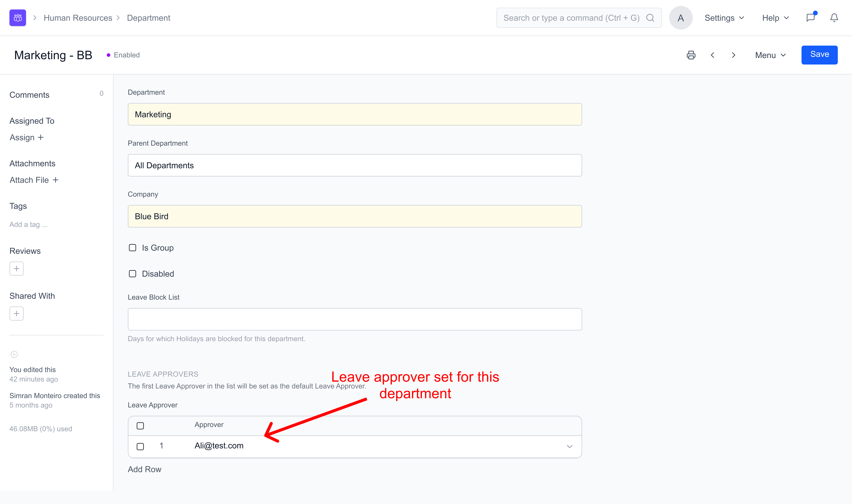The width and height of the screenshot is (852, 504).
Task: Click the Leave Block List field
Action: pyautogui.click(x=355, y=319)
